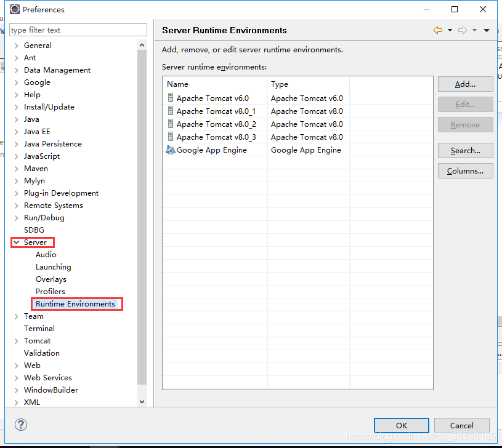The image size is (502, 448).
Task: Select Help in the preferences tree
Action: pyautogui.click(x=32, y=95)
